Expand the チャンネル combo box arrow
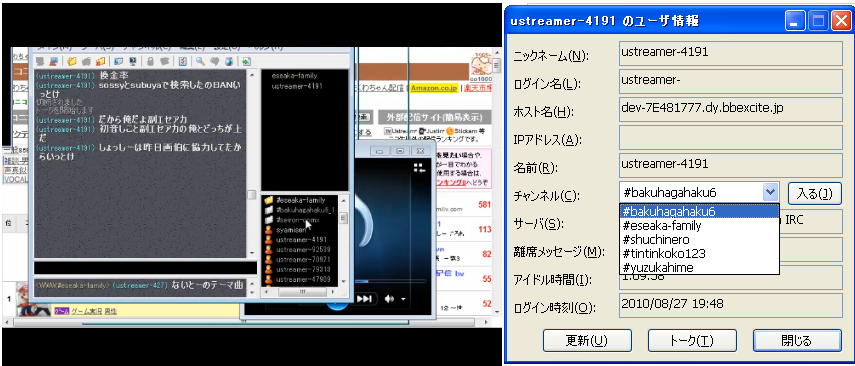Viewport: 855px width, 366px height. [770, 192]
